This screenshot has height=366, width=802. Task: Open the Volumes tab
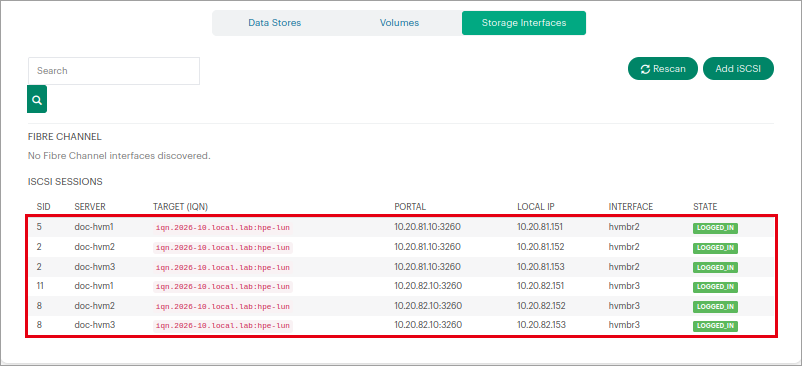399,23
